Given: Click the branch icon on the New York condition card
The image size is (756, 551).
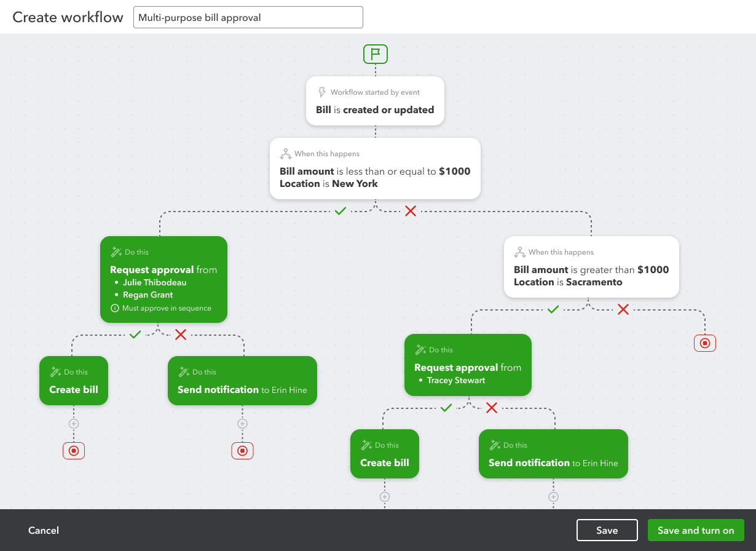Looking at the screenshot, I should [x=285, y=153].
